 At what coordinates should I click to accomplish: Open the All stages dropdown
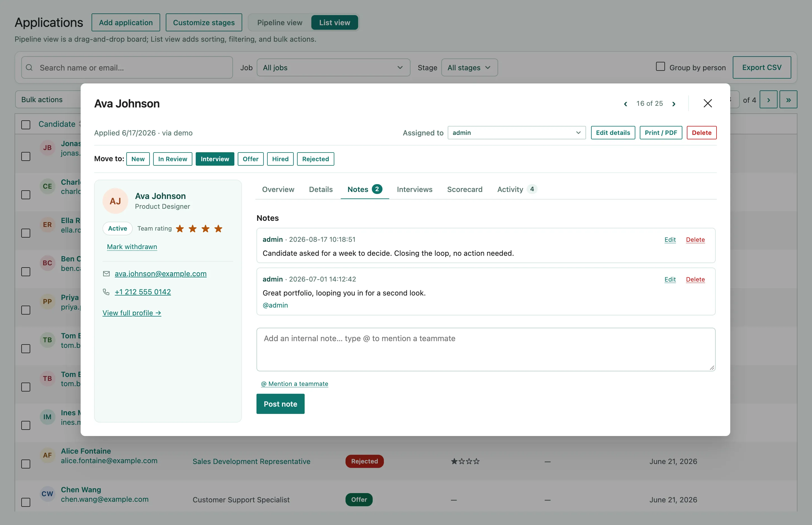(x=469, y=67)
